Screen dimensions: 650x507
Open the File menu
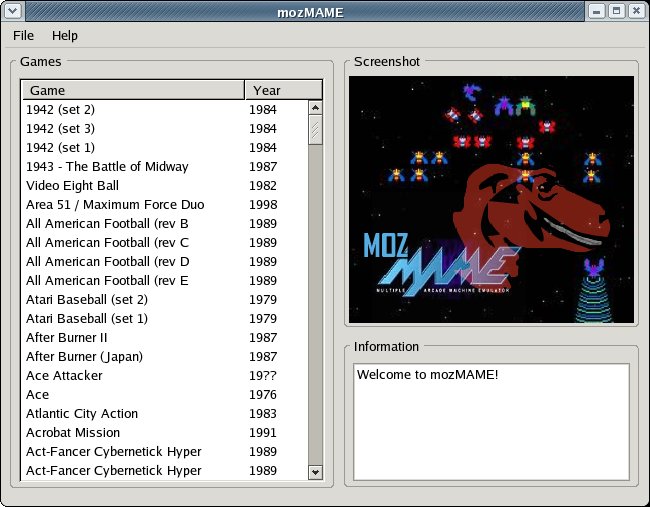tap(23, 36)
